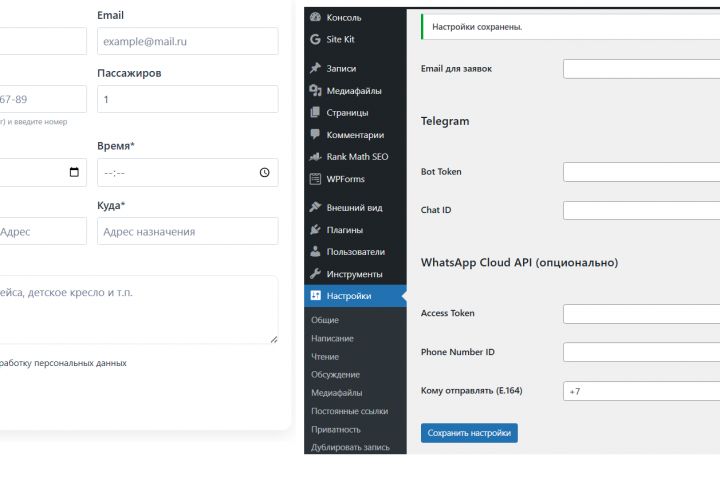Click the Инструменты wrench icon
The width and height of the screenshot is (720, 480).
pos(316,274)
